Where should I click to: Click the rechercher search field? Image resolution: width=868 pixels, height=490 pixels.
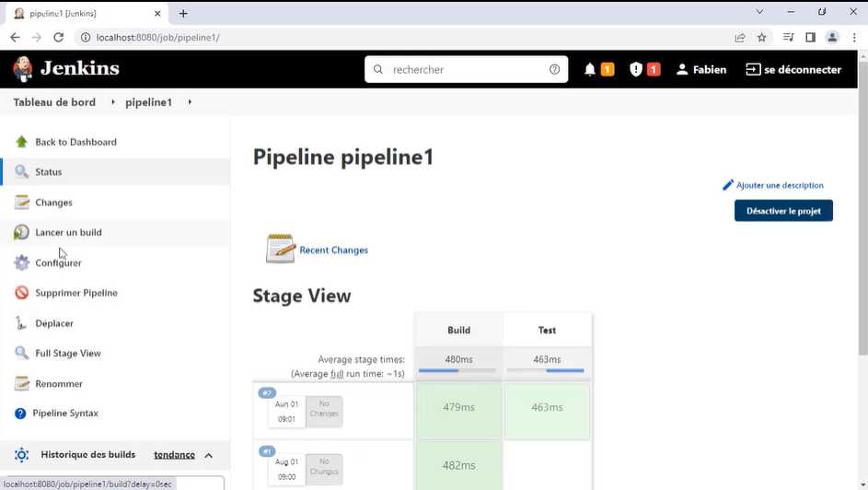point(466,69)
